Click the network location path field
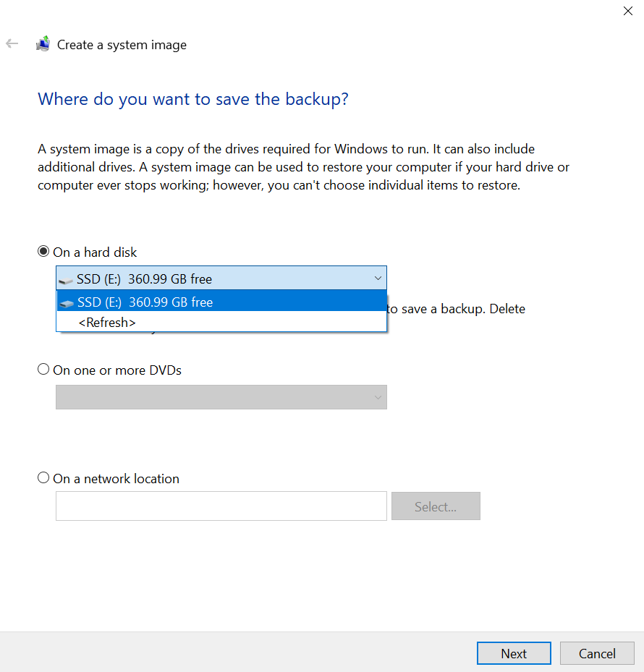This screenshot has width=644, height=672. click(221, 506)
